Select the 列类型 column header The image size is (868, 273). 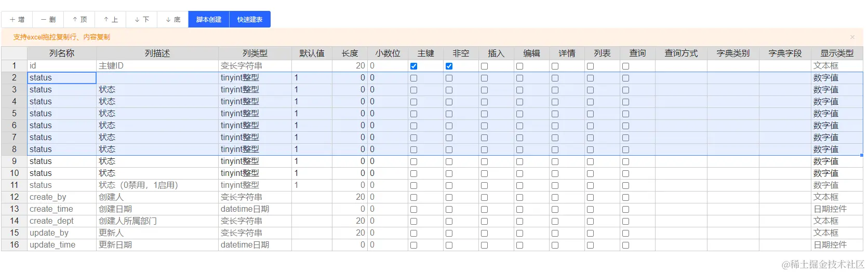click(255, 53)
